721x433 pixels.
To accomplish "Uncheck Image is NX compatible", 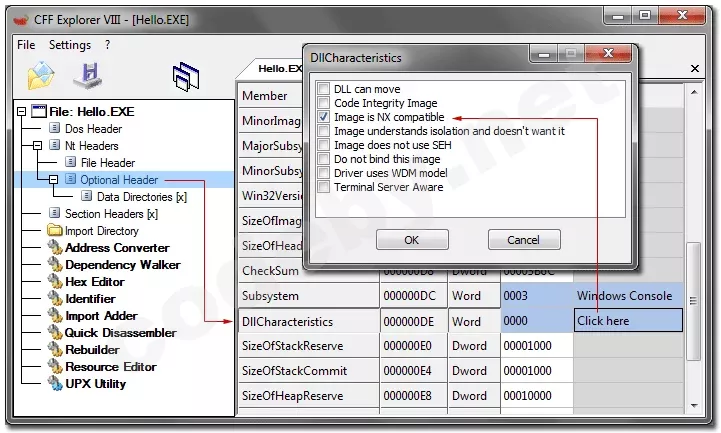I will pos(324,117).
